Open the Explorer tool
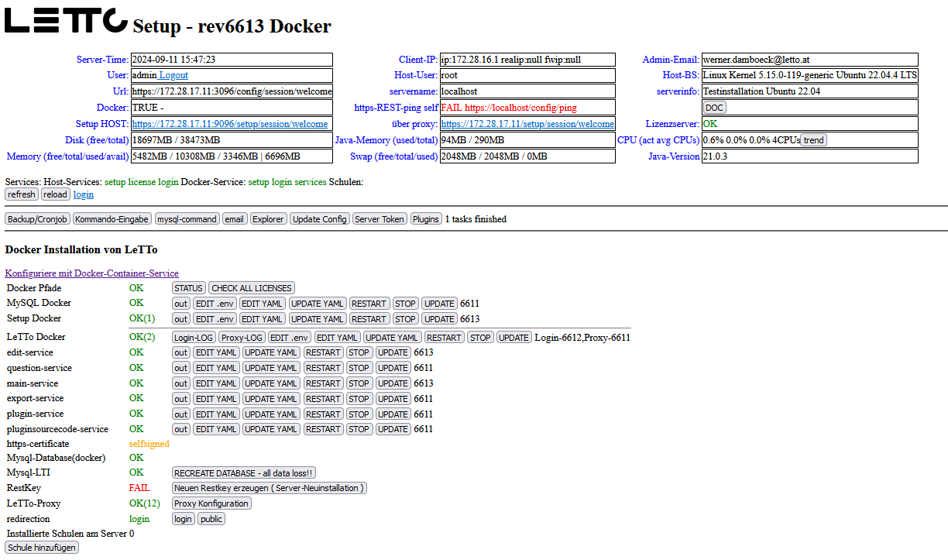Viewport: 948px width, 560px height. pyautogui.click(x=268, y=219)
